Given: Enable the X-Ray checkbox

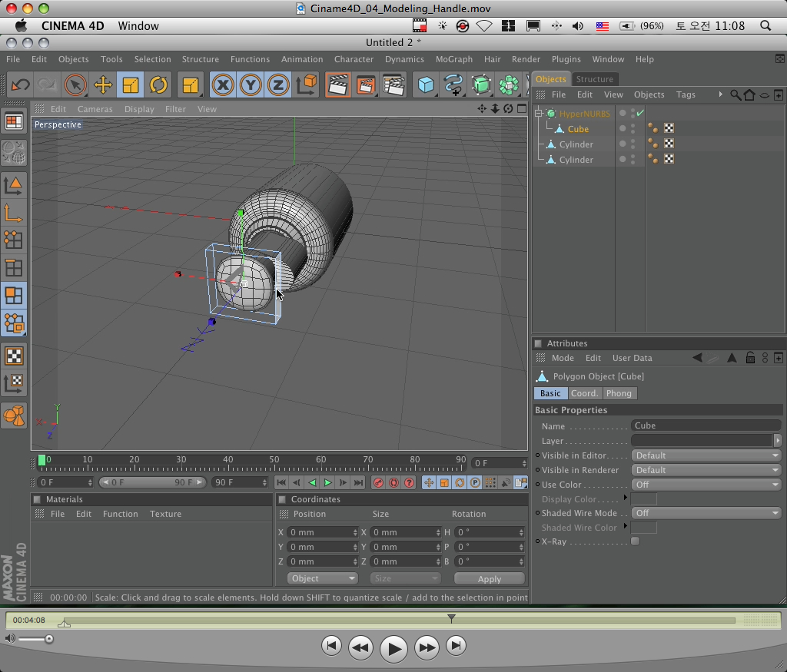Looking at the screenshot, I should [636, 541].
